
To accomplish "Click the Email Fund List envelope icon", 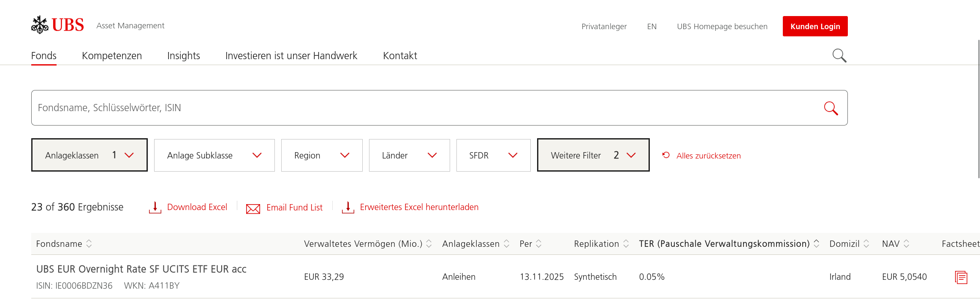I will [x=253, y=208].
